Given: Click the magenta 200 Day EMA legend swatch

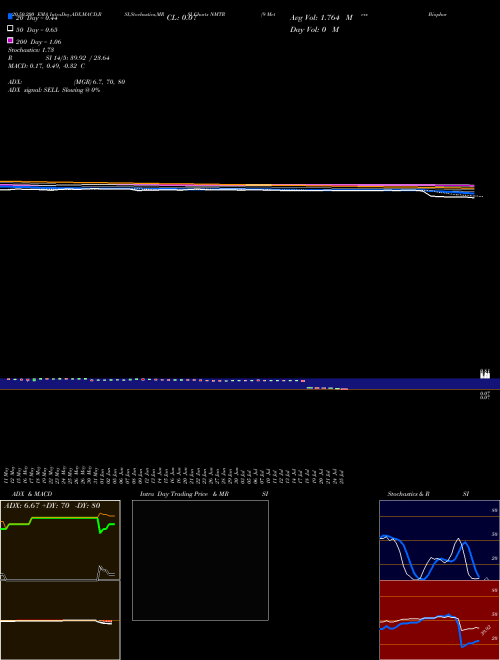Looking at the screenshot, I should click(10, 40).
